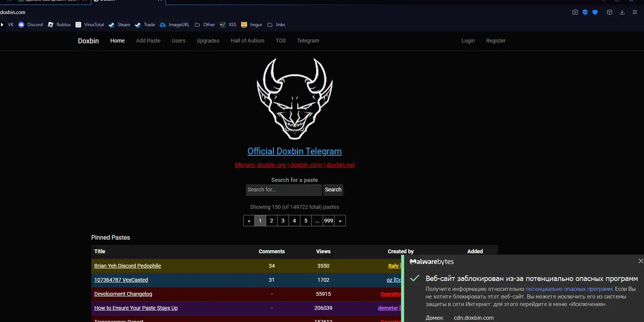
Task: Open the VirusTotal bookmark
Action: click(90, 25)
